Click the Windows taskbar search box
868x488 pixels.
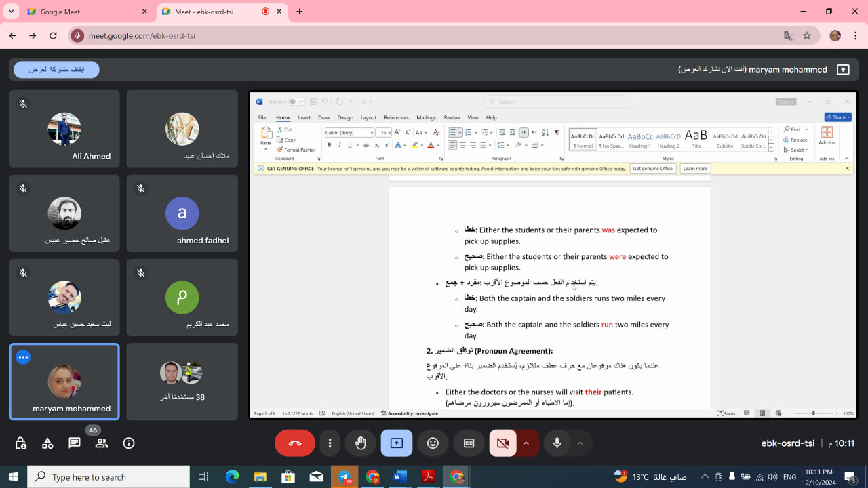pyautogui.click(x=107, y=477)
